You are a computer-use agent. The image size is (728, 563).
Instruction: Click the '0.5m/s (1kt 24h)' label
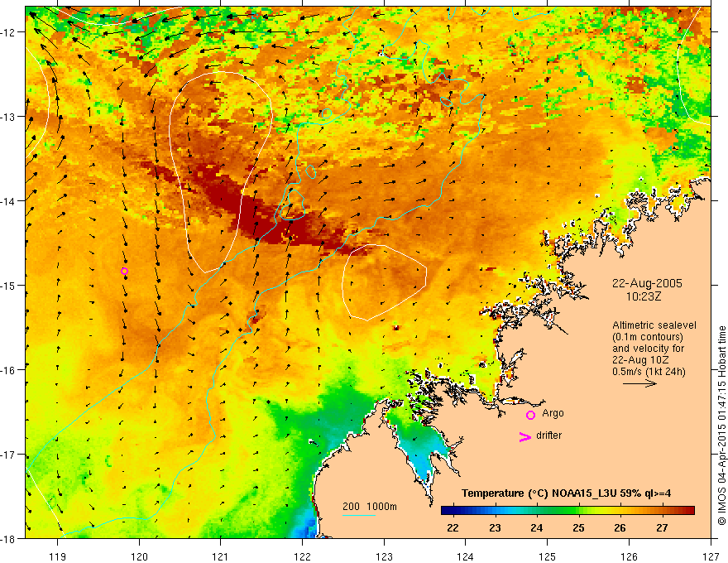649,372
